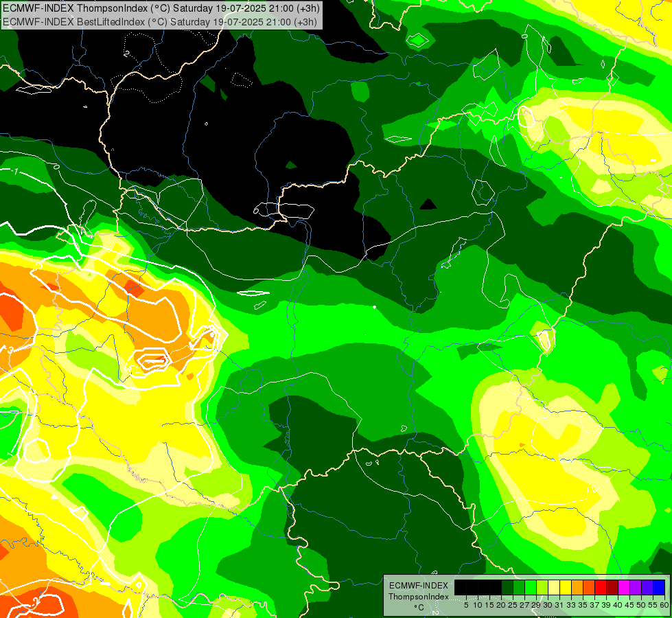Screen dimensions: 672x618
Task: Click the legend scale value 35
Action: click(x=583, y=605)
